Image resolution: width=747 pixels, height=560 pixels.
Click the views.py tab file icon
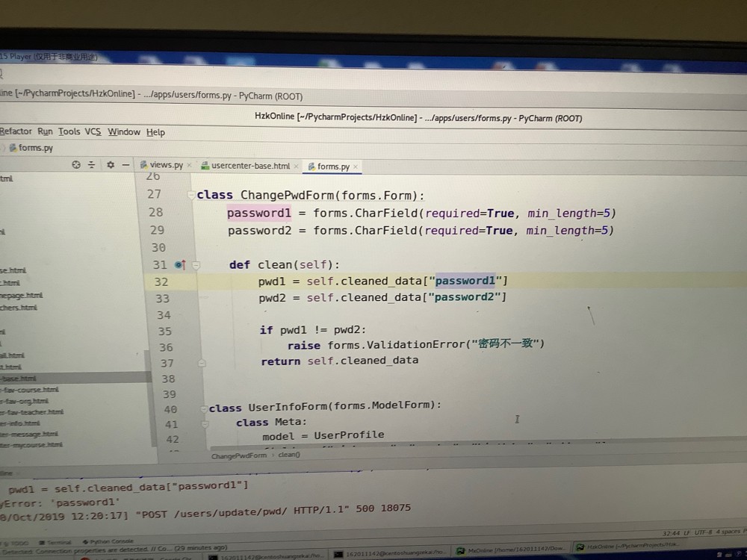(x=143, y=165)
